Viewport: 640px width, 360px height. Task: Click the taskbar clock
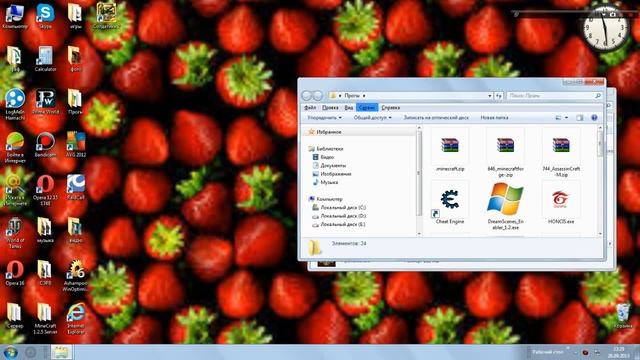tap(619, 352)
